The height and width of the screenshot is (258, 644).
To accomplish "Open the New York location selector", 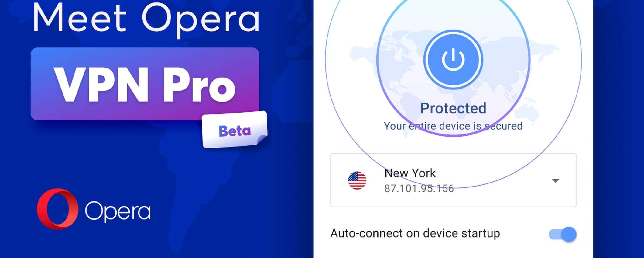I will (x=453, y=180).
